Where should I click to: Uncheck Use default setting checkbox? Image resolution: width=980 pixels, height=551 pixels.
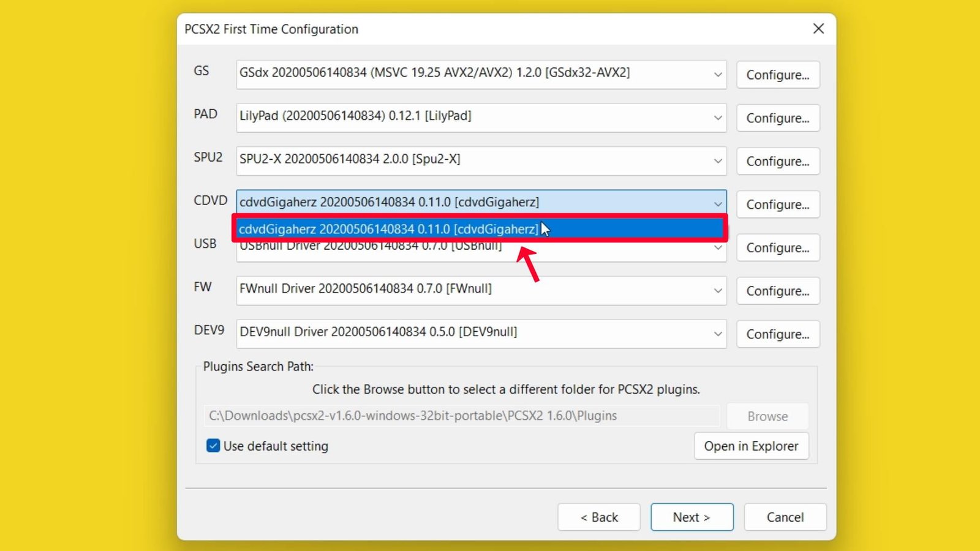[x=213, y=446]
